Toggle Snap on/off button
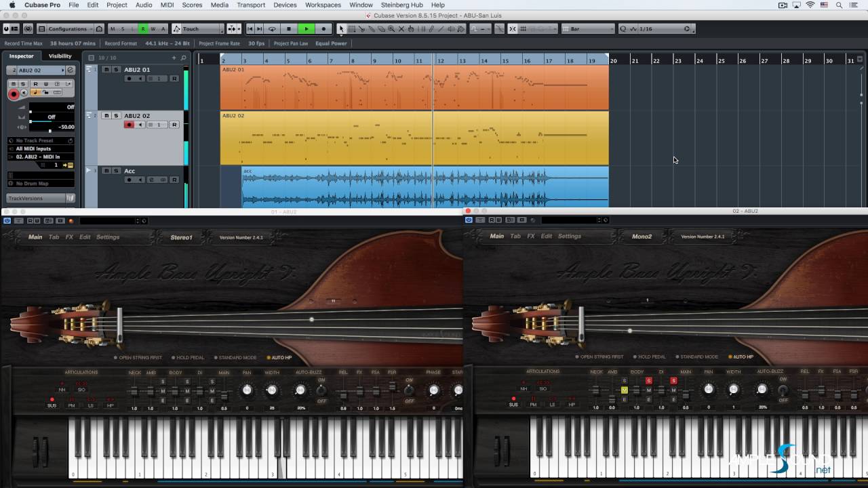The width and height of the screenshot is (868, 488). point(513,29)
